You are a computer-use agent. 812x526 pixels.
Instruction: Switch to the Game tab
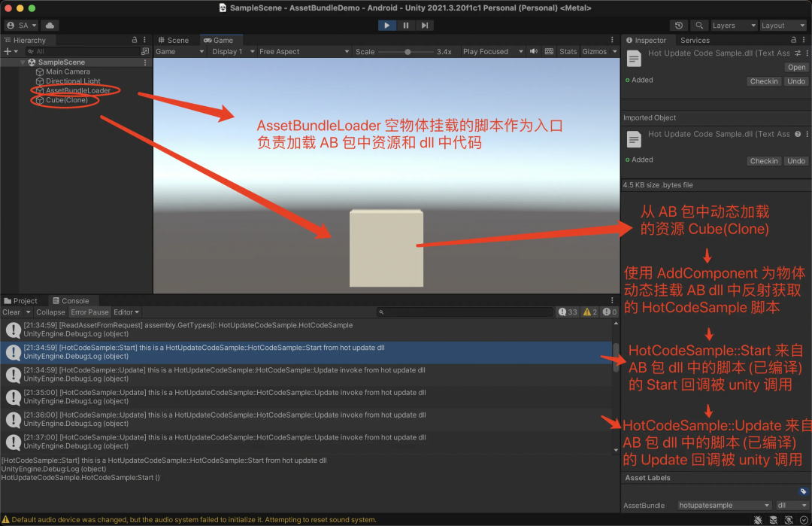click(218, 40)
